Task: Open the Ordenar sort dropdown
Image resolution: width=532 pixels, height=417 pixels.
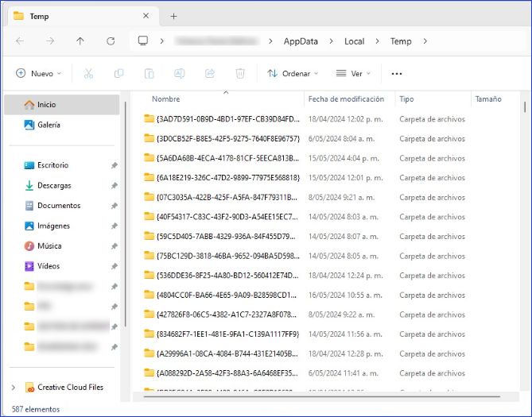Action: (x=292, y=73)
